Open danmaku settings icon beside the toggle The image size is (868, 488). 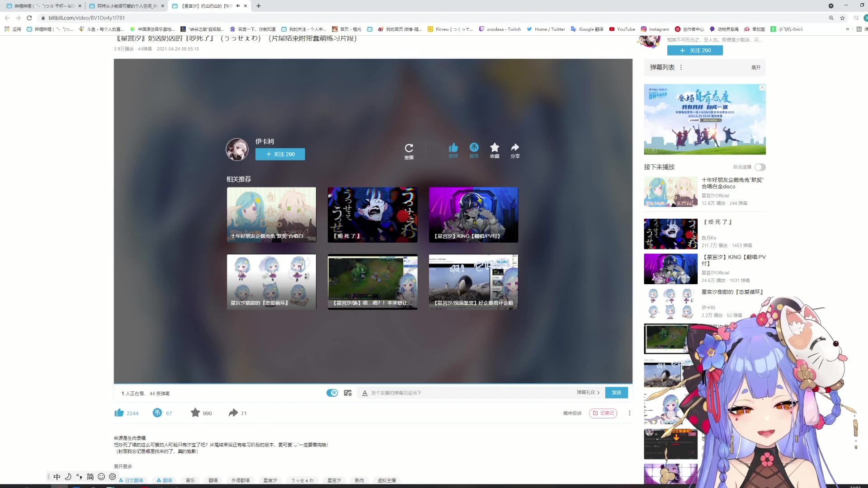point(348,393)
